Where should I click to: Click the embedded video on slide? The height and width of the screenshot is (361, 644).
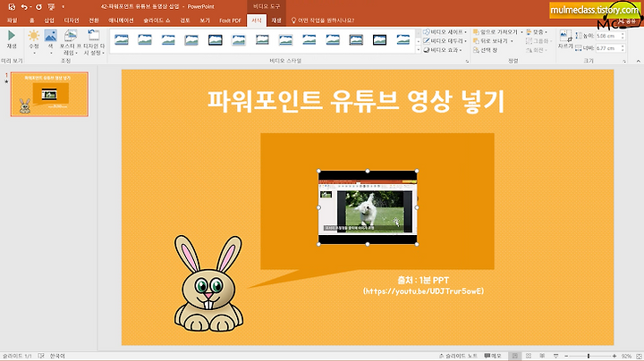(368, 207)
